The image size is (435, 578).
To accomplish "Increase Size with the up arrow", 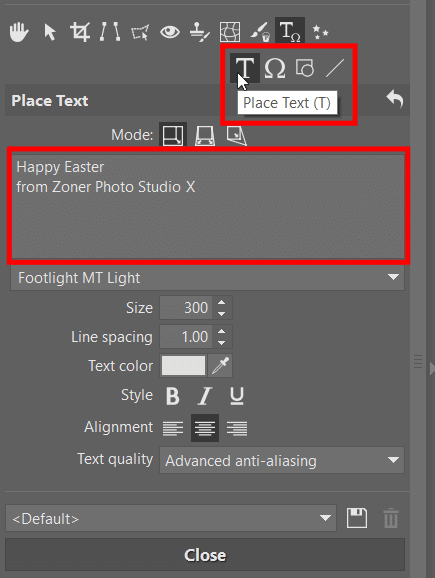I will [222, 302].
